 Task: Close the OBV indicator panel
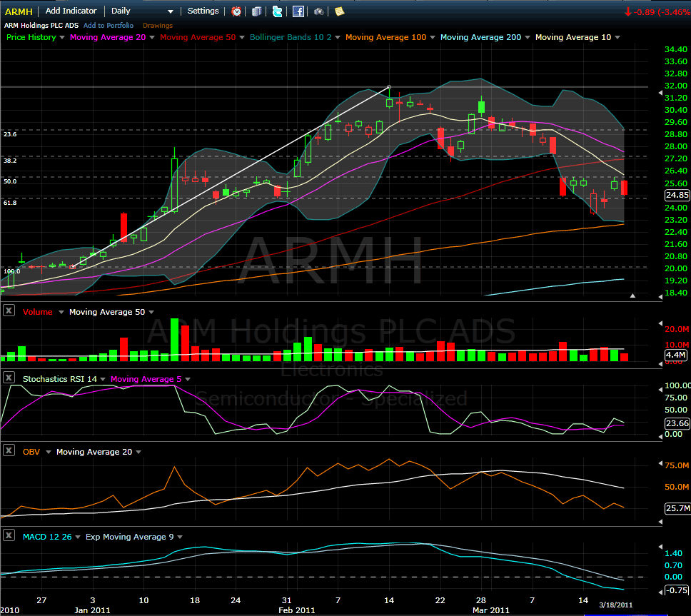pos(9,450)
